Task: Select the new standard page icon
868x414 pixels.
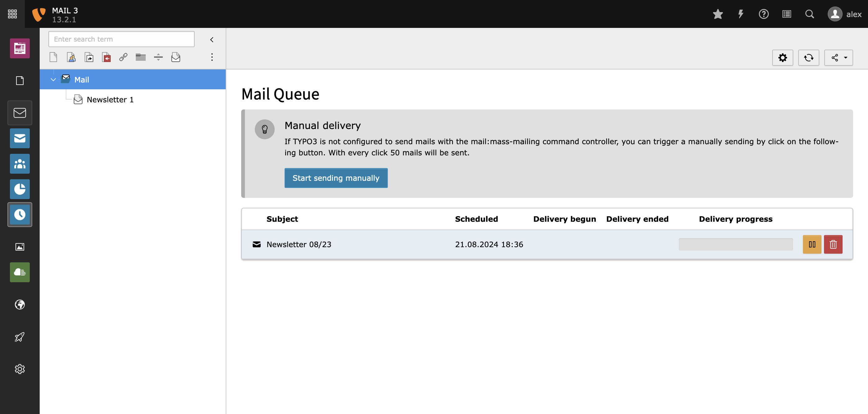Action: click(x=53, y=57)
